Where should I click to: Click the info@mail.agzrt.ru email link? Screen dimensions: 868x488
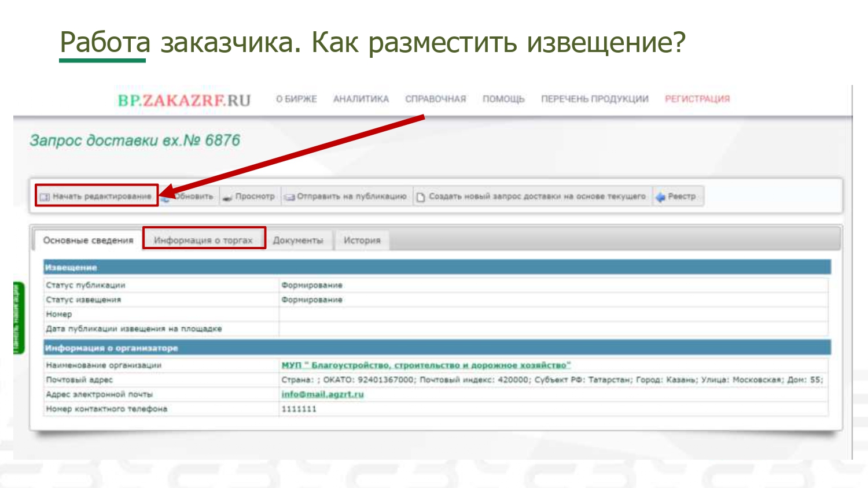click(x=322, y=394)
